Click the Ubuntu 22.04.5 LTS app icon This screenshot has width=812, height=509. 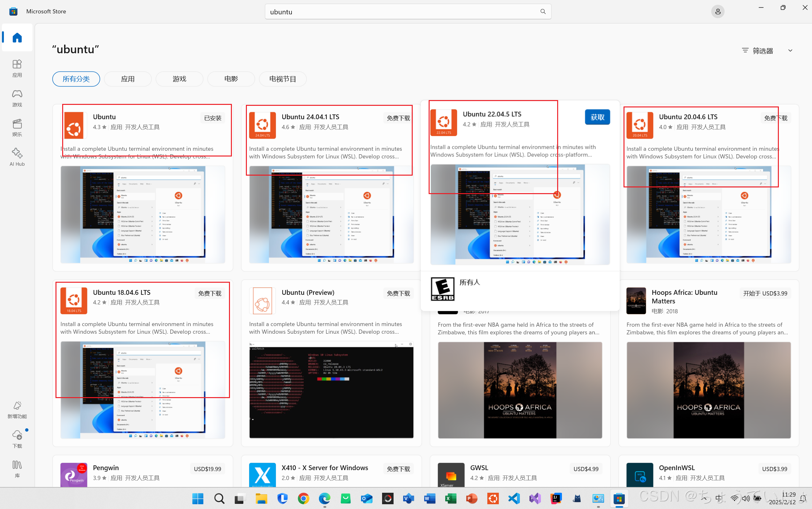[444, 122]
